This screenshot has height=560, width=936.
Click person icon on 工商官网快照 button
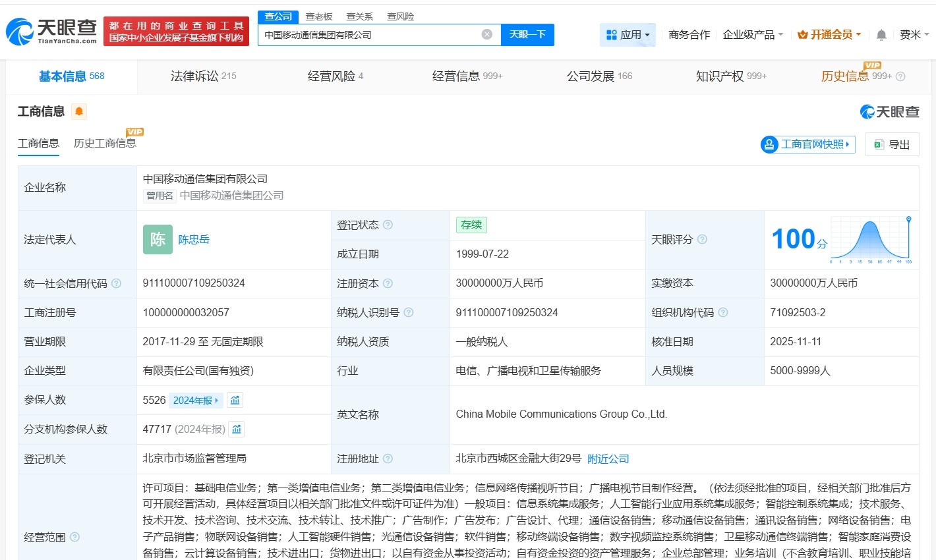coord(770,144)
